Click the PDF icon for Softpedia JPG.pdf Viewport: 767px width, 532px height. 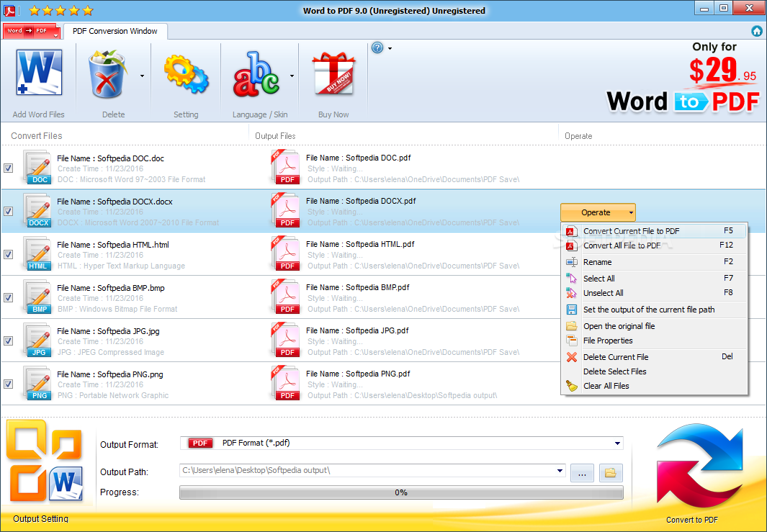point(286,340)
